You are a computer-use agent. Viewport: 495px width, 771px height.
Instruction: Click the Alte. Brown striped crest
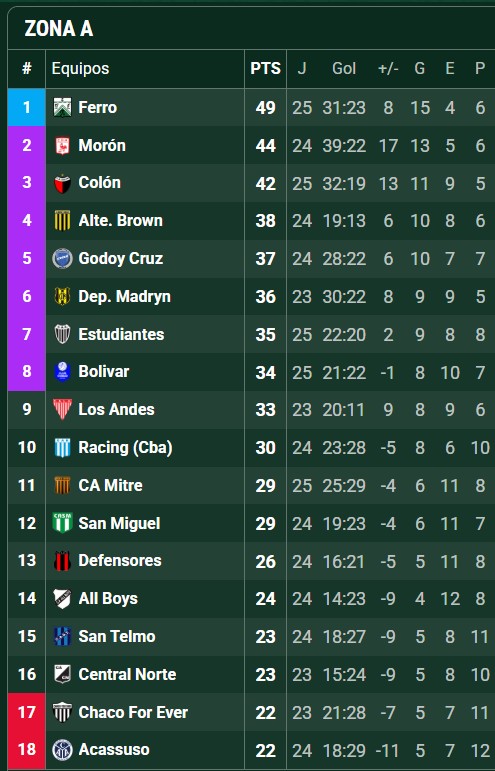[x=62, y=221]
